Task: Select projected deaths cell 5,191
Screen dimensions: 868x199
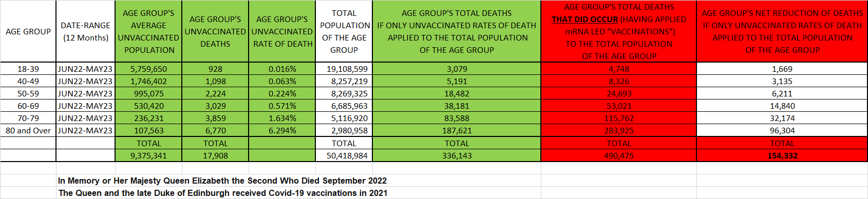Action: (457, 81)
